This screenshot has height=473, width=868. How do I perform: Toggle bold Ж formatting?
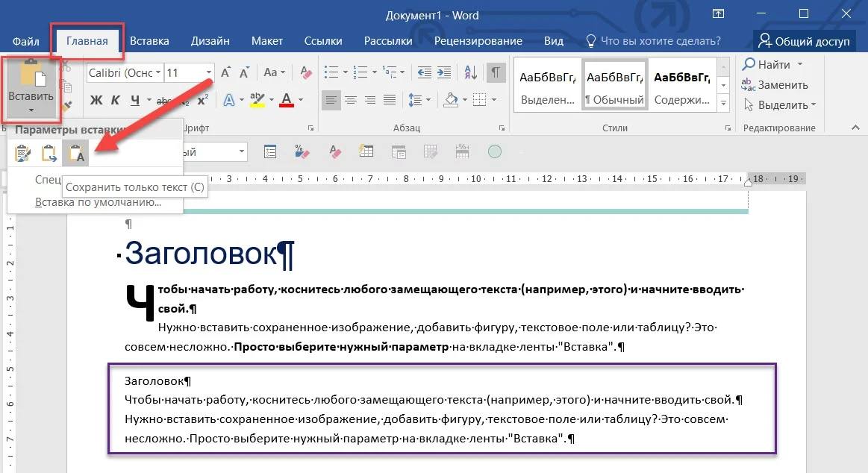point(96,100)
